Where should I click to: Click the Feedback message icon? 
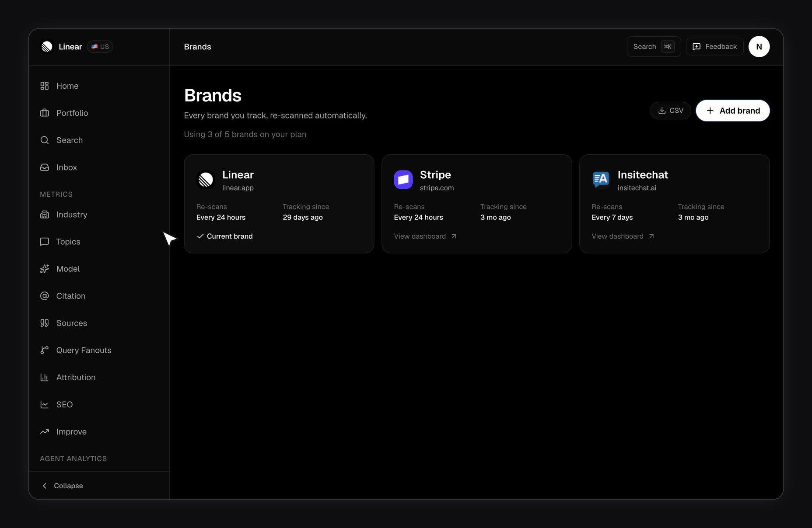[x=696, y=47]
